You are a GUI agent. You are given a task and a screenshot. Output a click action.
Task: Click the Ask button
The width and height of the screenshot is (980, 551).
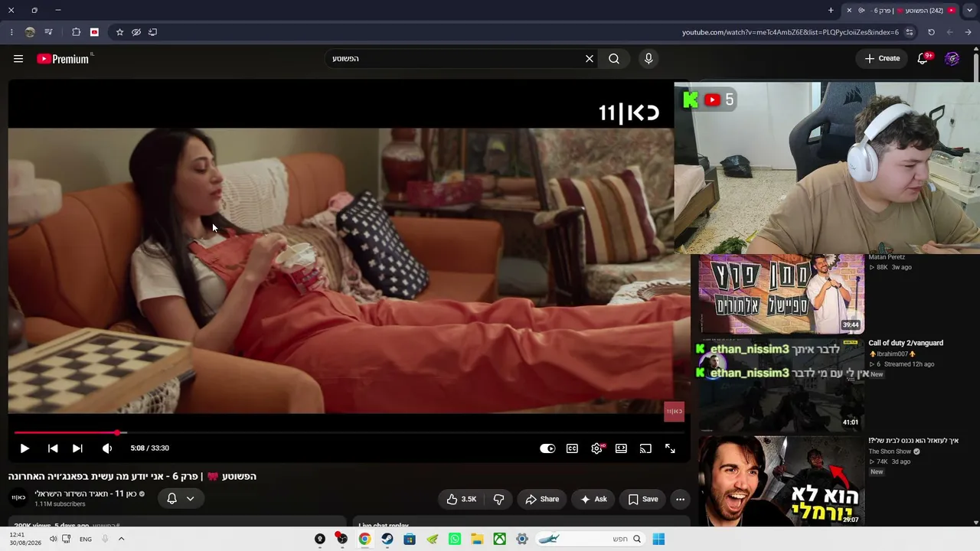coord(593,499)
